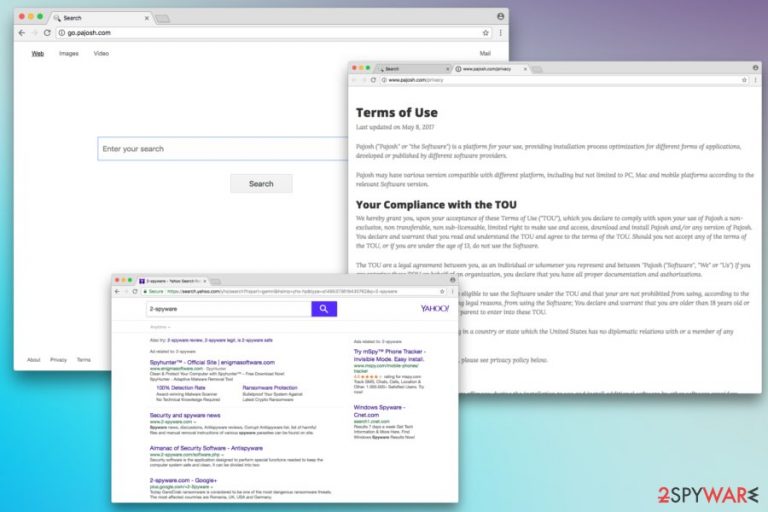
Task: Close the Search tab in pajosh window
Action: (x=146, y=18)
